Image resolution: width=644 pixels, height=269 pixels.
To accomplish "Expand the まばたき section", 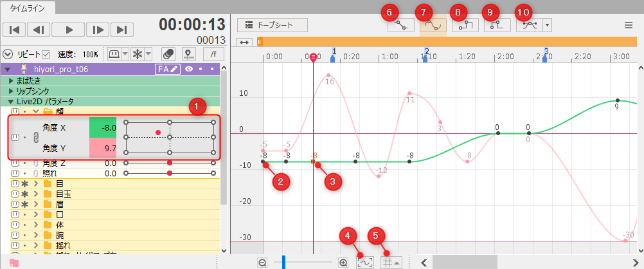I will [x=12, y=80].
